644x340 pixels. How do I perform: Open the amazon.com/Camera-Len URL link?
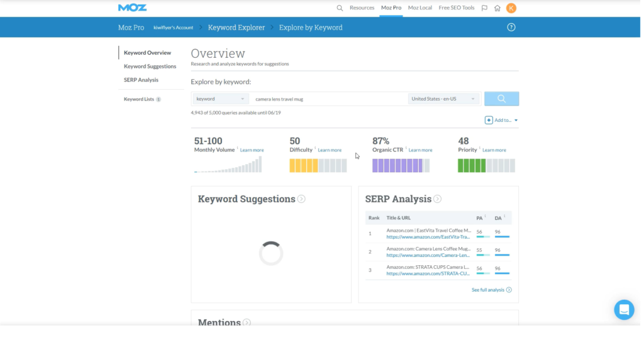pyautogui.click(x=428, y=255)
